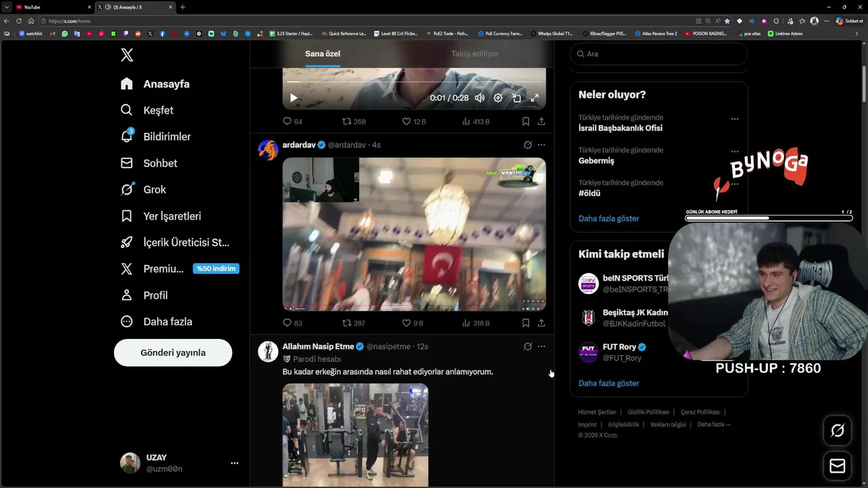Click Daha fazla göster under Neler oluyor
Image resolution: width=868 pixels, height=488 pixels.
tap(608, 218)
